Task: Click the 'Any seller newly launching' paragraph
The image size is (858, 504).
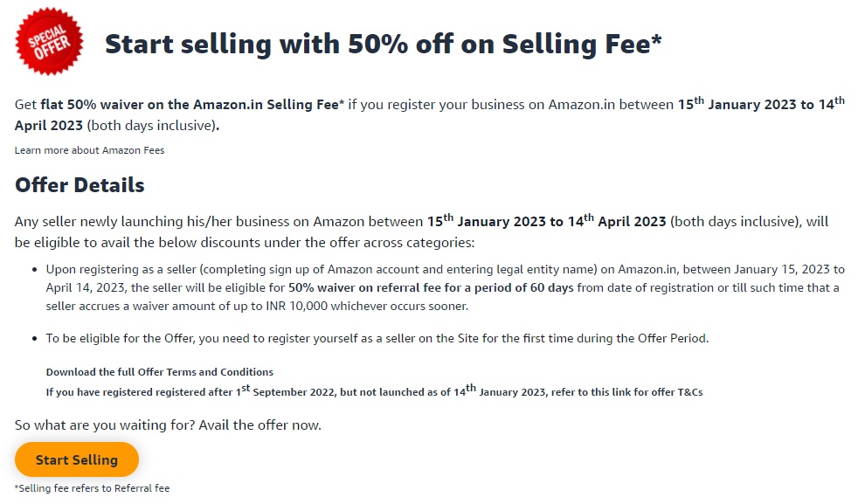Action: point(218,222)
